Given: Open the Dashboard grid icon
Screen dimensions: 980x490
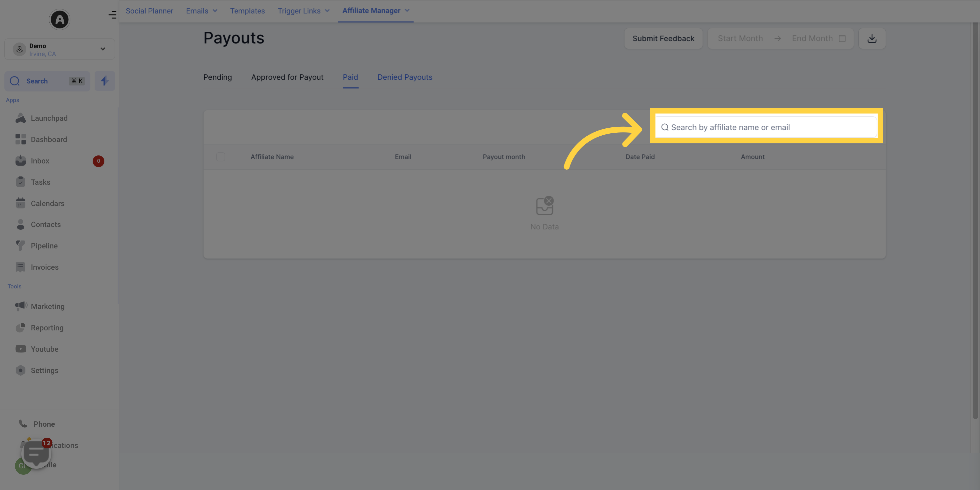Looking at the screenshot, I should click(21, 139).
